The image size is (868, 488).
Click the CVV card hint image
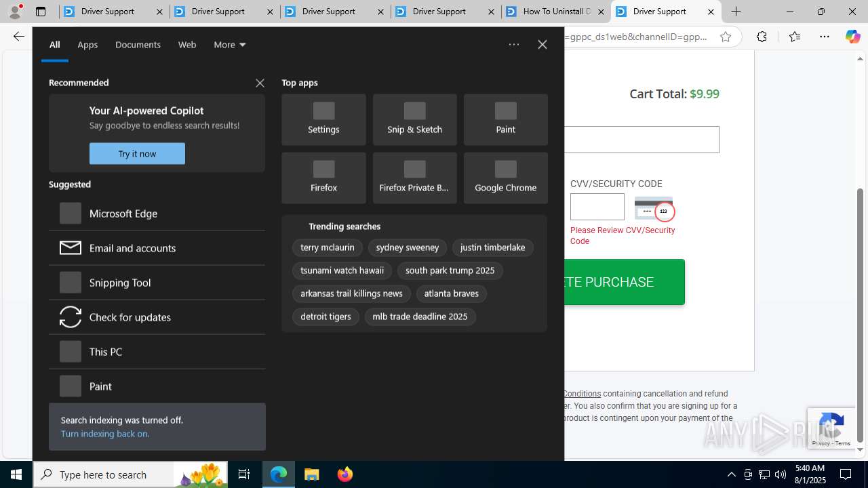pyautogui.click(x=654, y=209)
